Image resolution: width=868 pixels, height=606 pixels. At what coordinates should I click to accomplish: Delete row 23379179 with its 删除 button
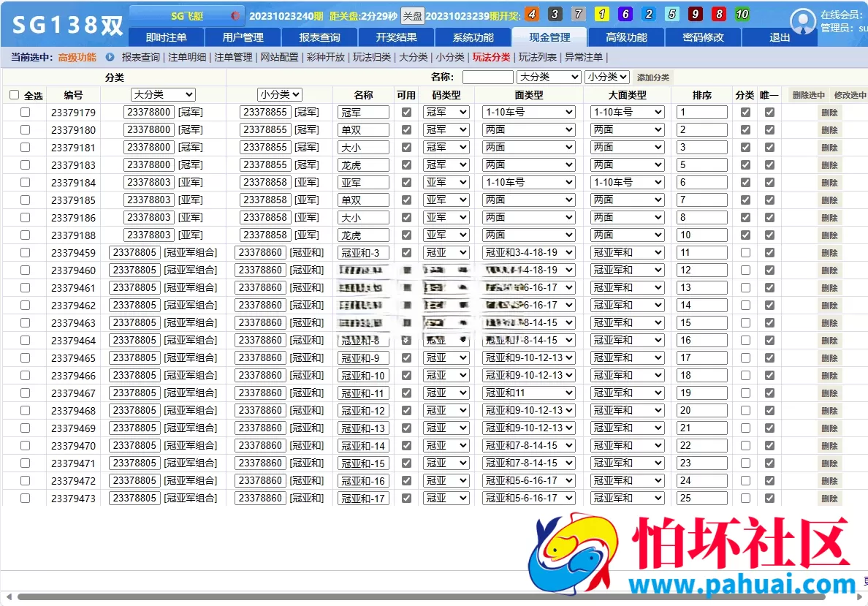tap(829, 113)
